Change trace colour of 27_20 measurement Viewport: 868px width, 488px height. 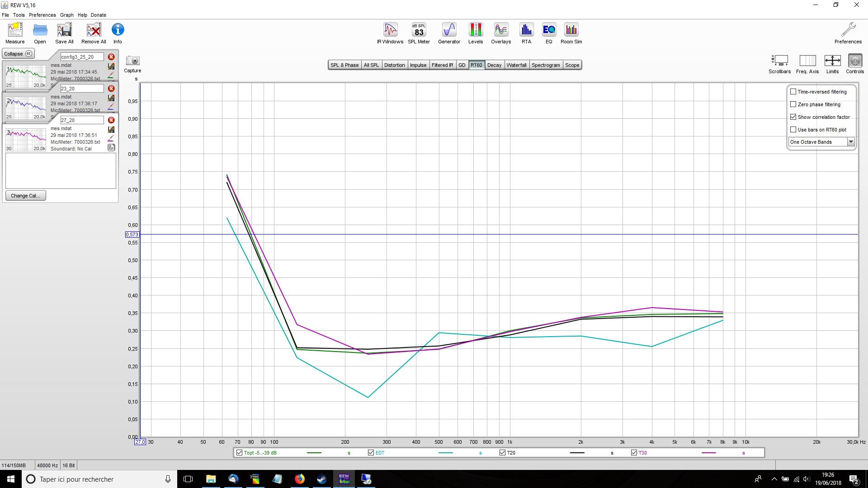(111, 138)
